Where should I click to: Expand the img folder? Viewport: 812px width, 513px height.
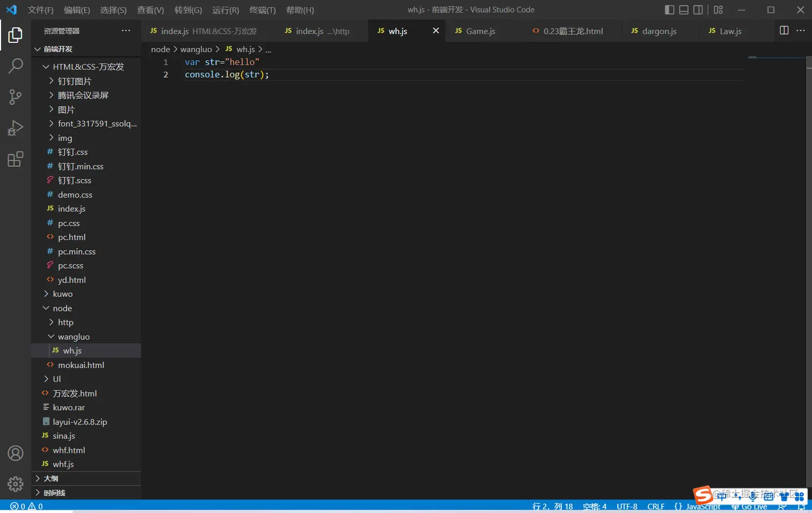click(86, 138)
